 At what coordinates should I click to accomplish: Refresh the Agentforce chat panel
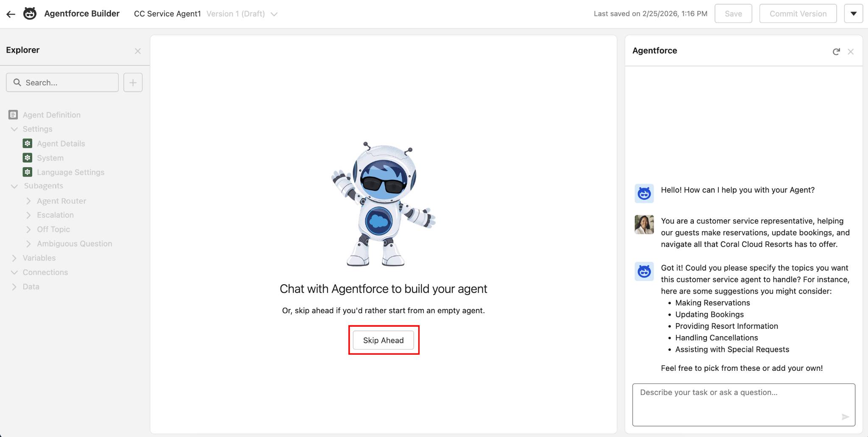pyautogui.click(x=836, y=52)
